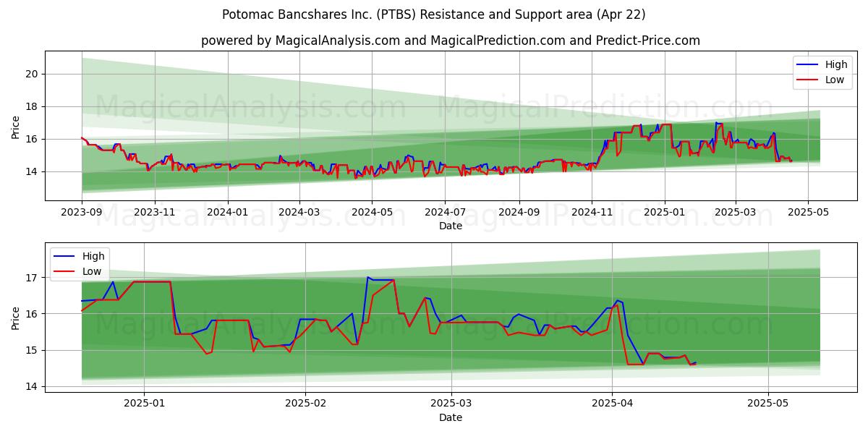868x434 pixels.
Task: Click the '16' price tick on top chart y-axis
Action: click(33, 139)
